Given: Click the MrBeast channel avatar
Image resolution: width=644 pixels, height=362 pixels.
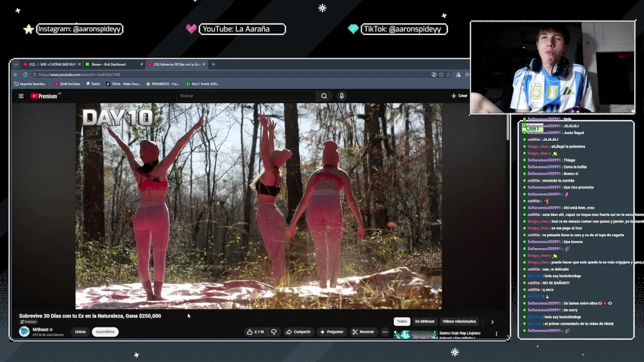Looking at the screenshot, I should [x=24, y=331].
